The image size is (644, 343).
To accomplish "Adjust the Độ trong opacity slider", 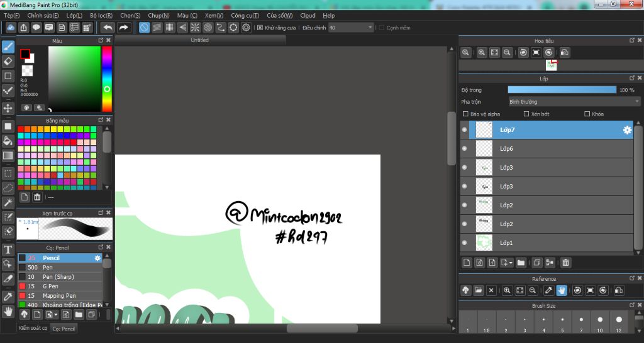I will (562, 90).
